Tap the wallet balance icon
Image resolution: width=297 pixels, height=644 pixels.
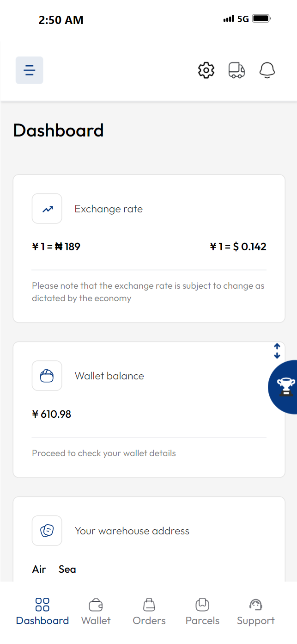click(47, 376)
